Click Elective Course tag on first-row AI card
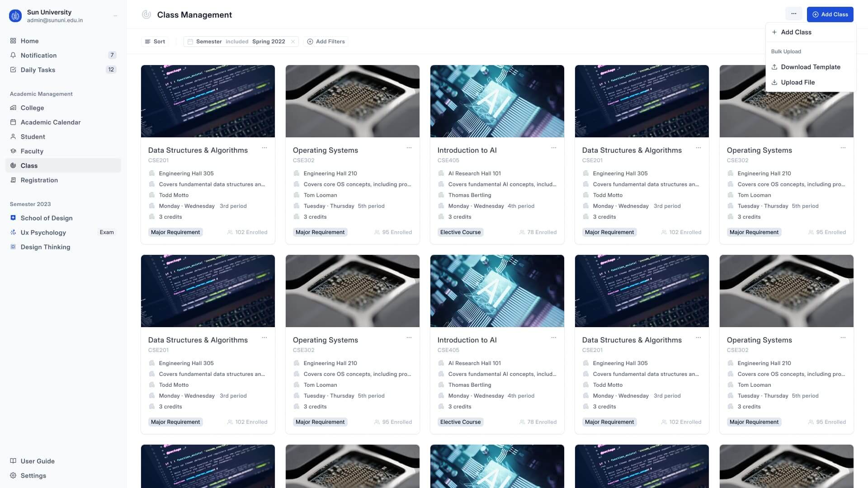868x488 pixels. 460,232
